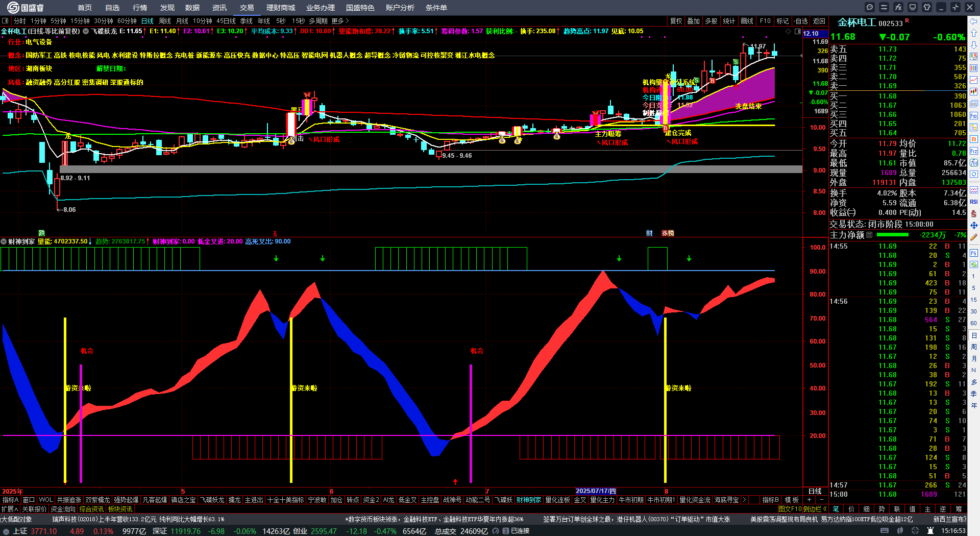Open the 窗口 window count dropdown
980x536 pixels.
tap(29, 500)
